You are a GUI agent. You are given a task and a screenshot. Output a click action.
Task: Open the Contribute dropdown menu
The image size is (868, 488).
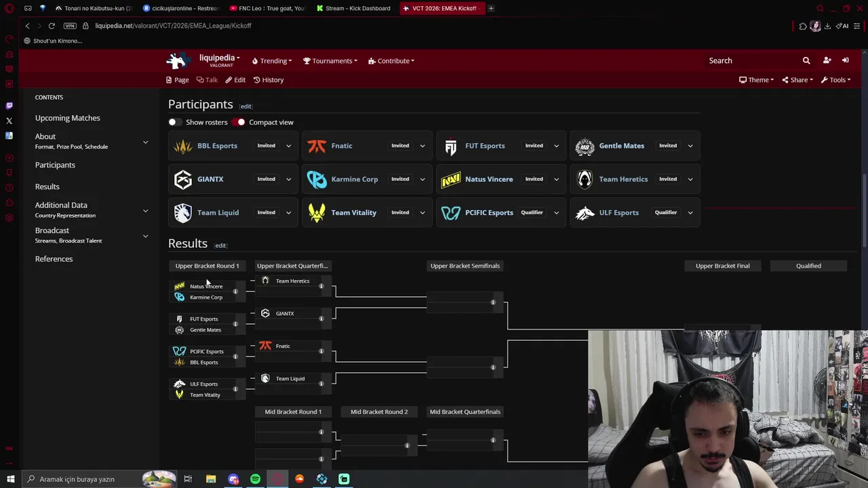pos(391,61)
